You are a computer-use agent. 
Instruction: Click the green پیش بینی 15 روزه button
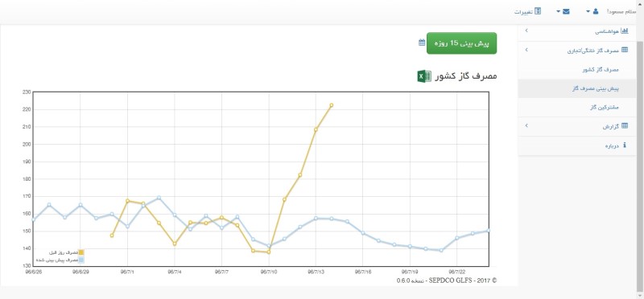pyautogui.click(x=462, y=43)
